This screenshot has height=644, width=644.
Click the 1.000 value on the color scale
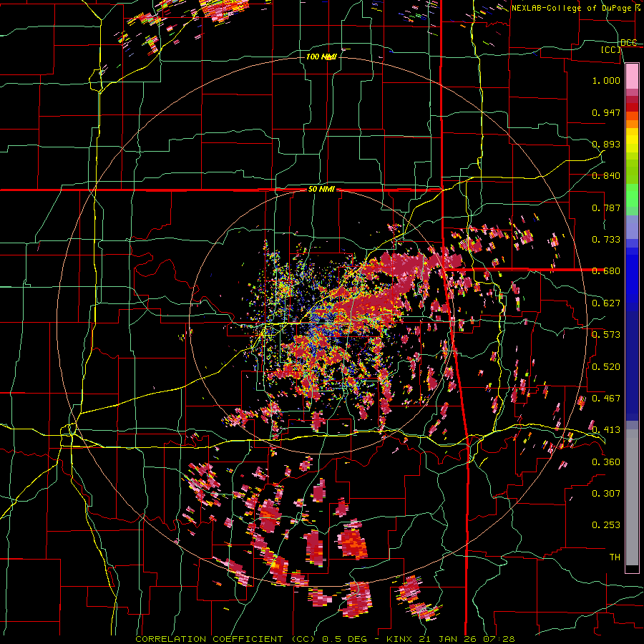(x=606, y=80)
